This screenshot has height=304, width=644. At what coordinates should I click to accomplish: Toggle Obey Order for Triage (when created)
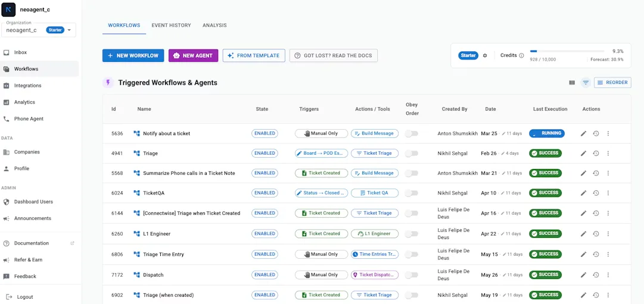(x=411, y=295)
